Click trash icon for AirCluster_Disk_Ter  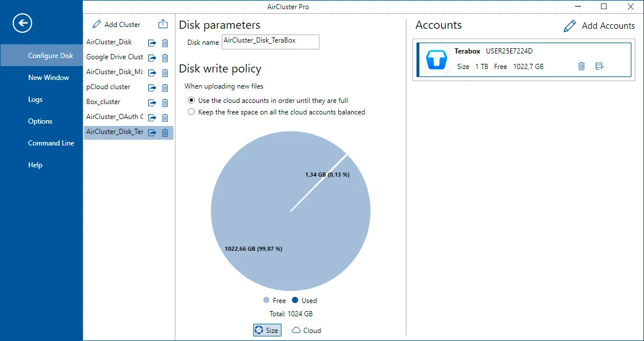165,132
